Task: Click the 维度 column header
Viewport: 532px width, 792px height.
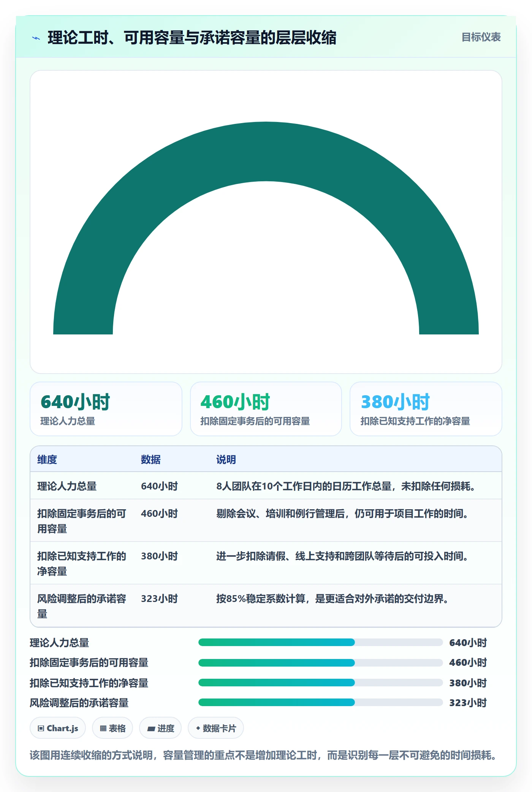Action: (x=47, y=459)
